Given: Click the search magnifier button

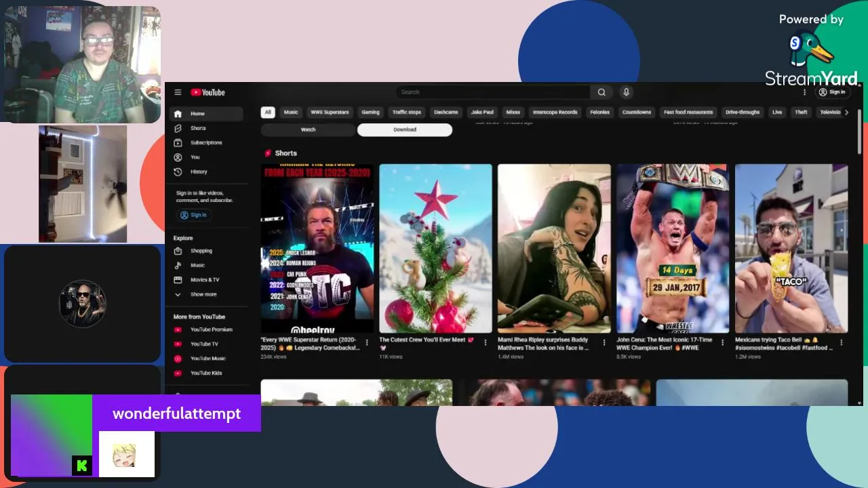Looking at the screenshot, I should [601, 92].
